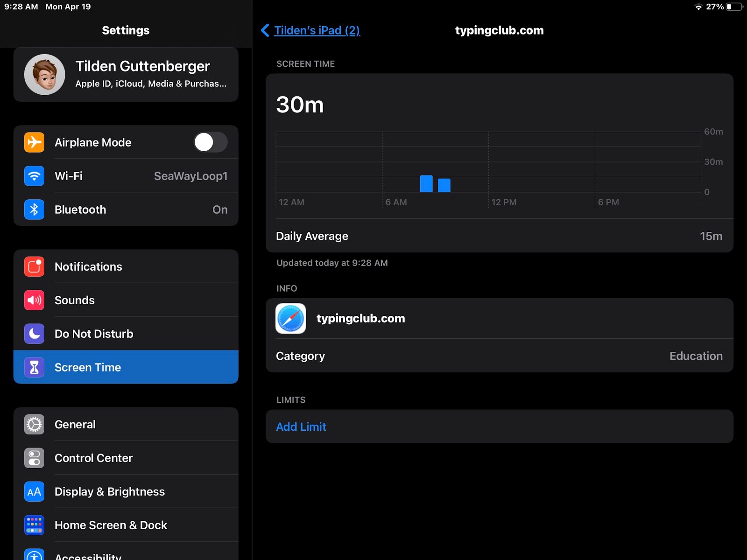Open Bluetooth settings row
The width and height of the screenshot is (747, 560).
(126, 210)
